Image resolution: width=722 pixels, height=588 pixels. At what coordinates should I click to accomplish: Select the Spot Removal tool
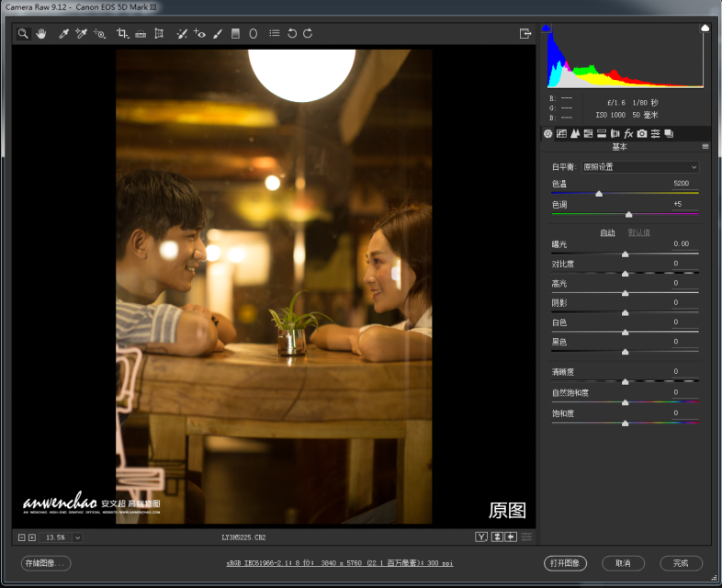(182, 34)
